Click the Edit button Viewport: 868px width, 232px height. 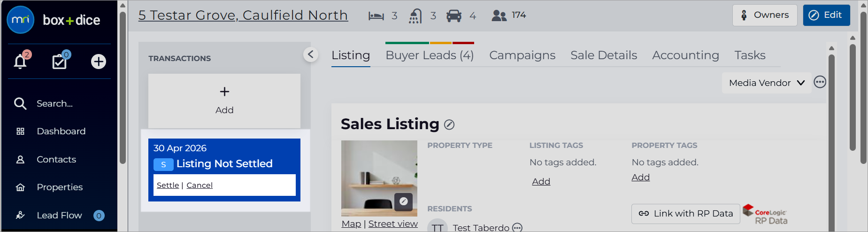[826, 15]
